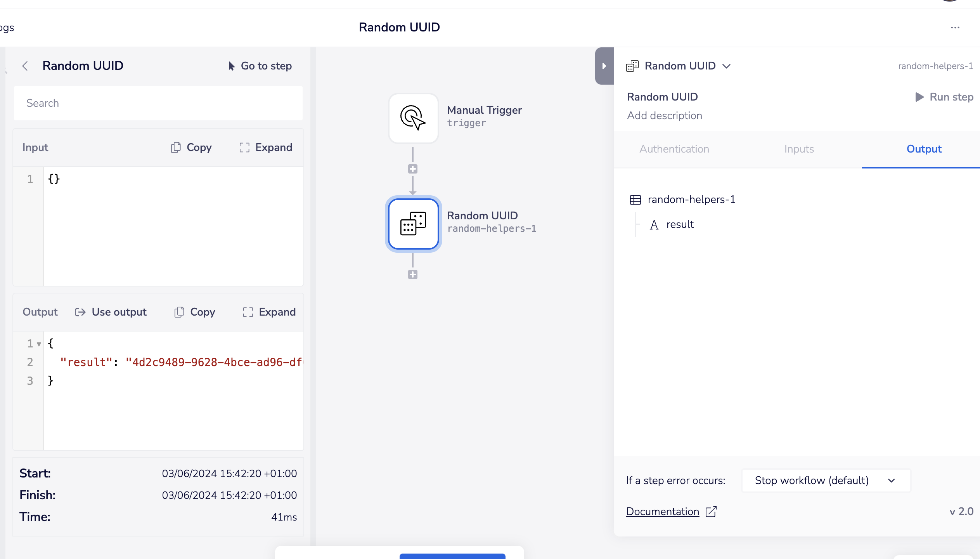Expand the Input panel
The width and height of the screenshot is (980, 559).
pyautogui.click(x=266, y=148)
